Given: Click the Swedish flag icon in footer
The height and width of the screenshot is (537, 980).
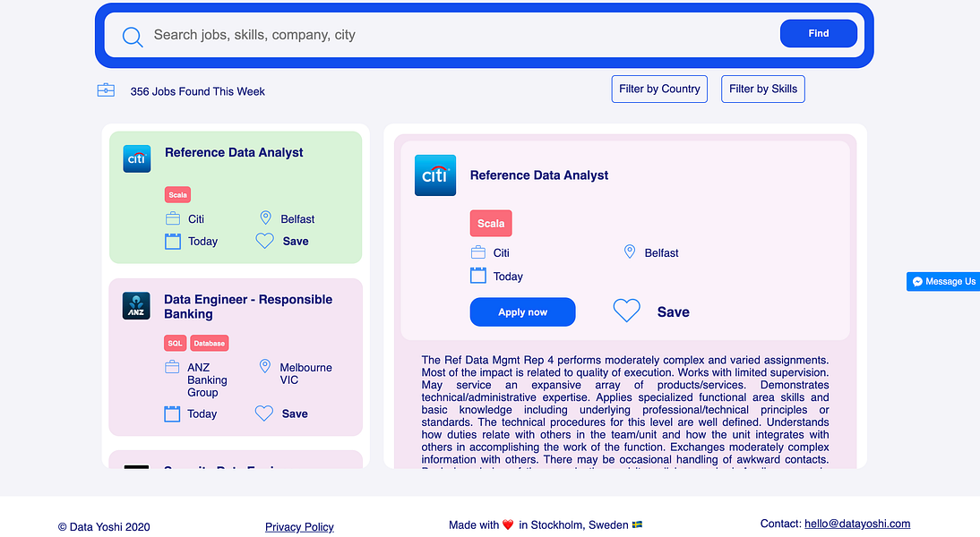Looking at the screenshot, I should [x=637, y=525].
